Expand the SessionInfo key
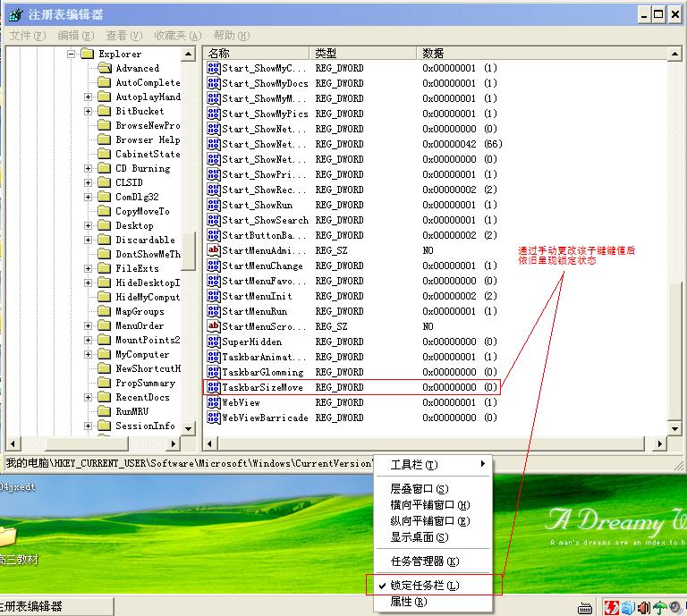 pyautogui.click(x=88, y=426)
